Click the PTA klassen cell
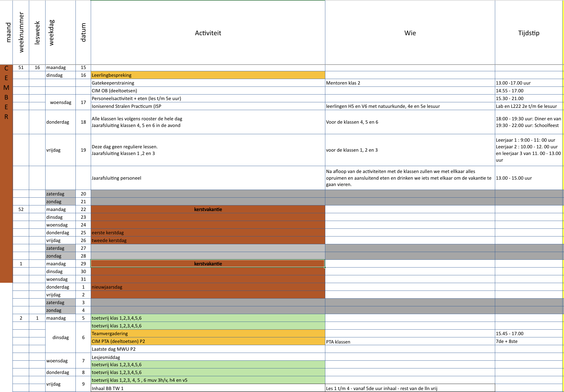The width and height of the screenshot is (564, 392). [410, 342]
